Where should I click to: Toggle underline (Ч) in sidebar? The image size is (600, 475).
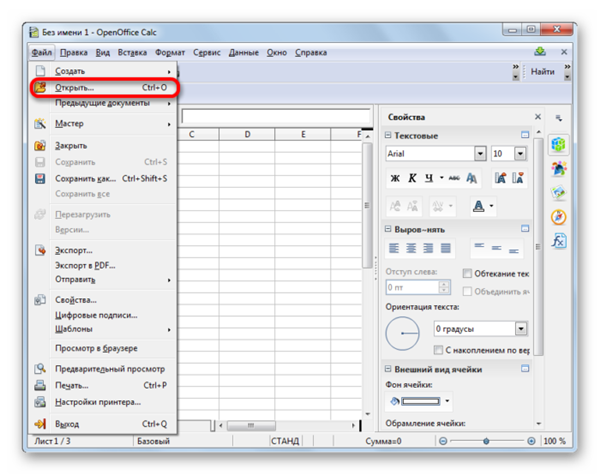(x=429, y=178)
